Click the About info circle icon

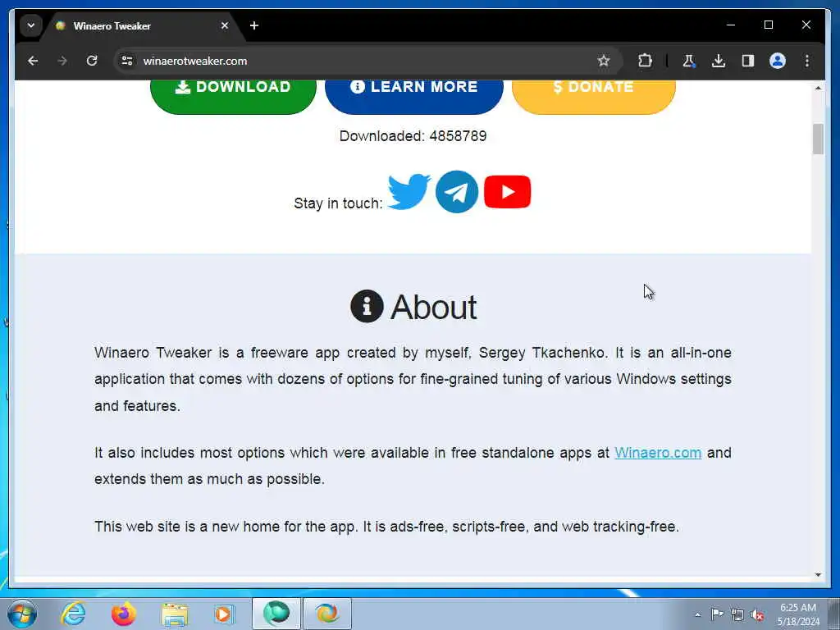click(367, 306)
